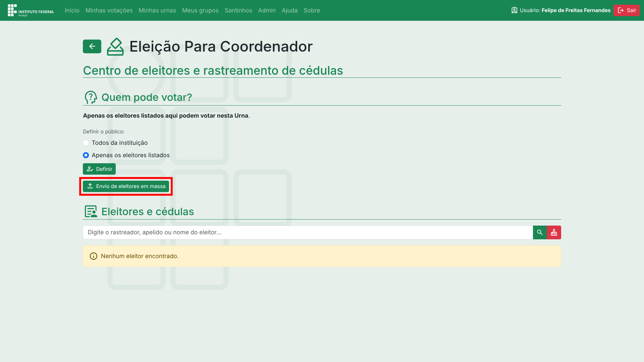Click the user badge icon by Usuário
This screenshot has height=362, width=644.
(514, 10)
